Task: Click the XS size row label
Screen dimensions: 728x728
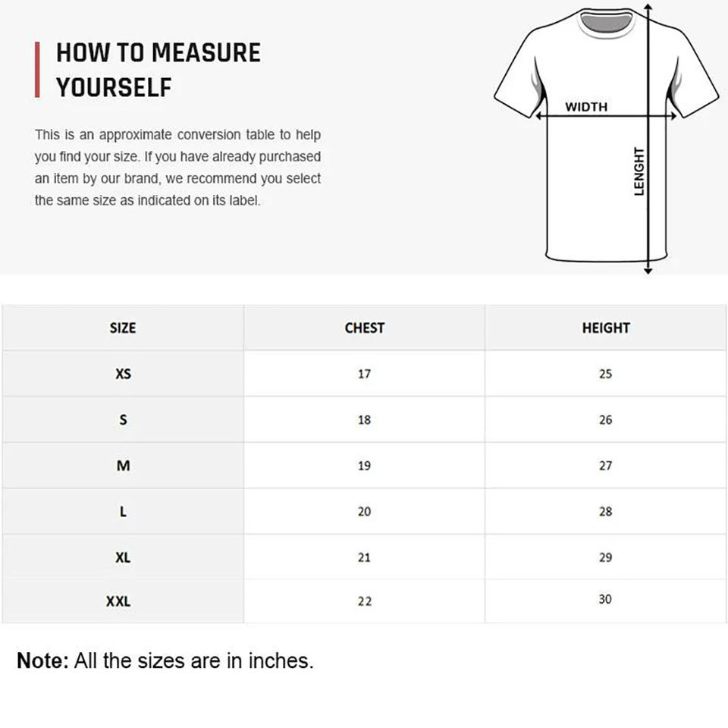Action: [123, 374]
